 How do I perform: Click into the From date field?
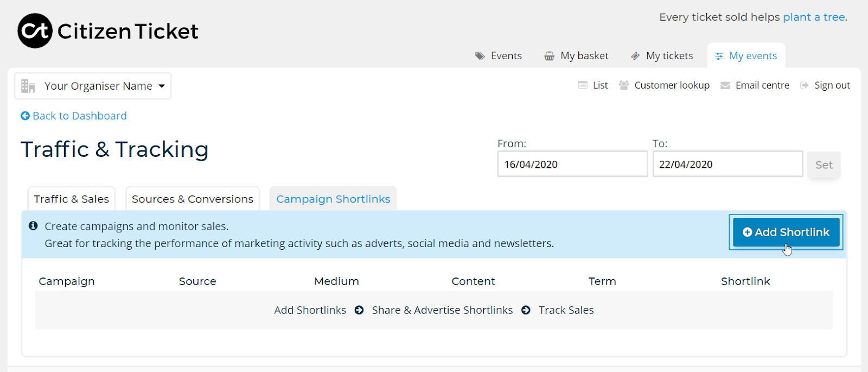pyautogui.click(x=572, y=164)
